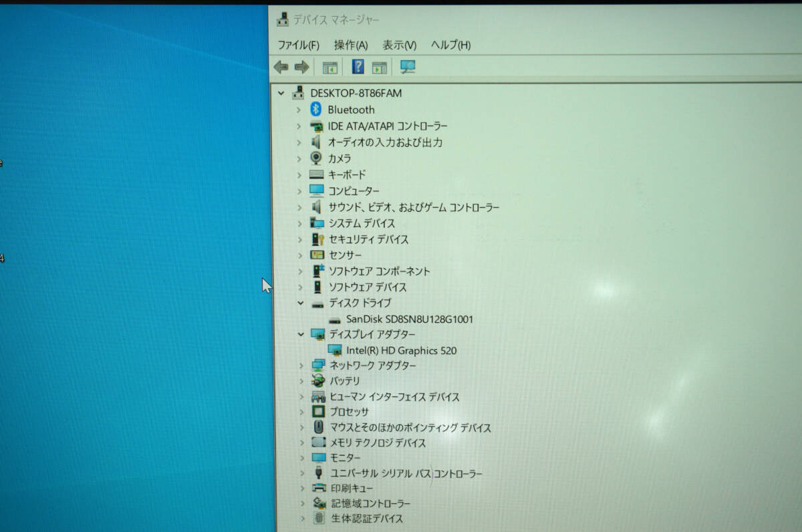
Task: Click the key icon beside セキュリティ デバイス
Action: point(318,239)
